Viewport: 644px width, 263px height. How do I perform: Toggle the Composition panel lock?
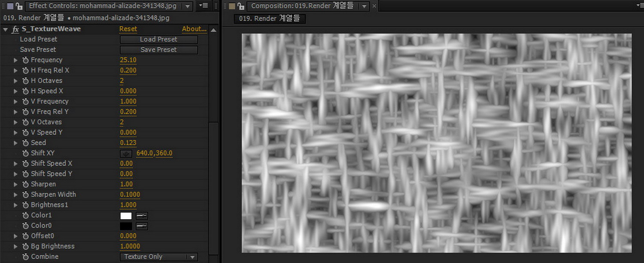pyautogui.click(x=241, y=6)
